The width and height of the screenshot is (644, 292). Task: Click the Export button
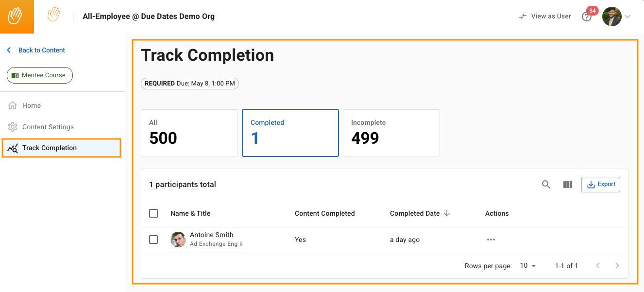click(x=601, y=185)
